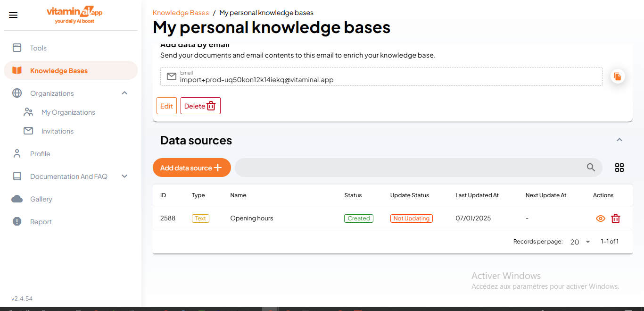Open the hamburger navigation menu
The width and height of the screenshot is (644, 311).
coord(13,15)
